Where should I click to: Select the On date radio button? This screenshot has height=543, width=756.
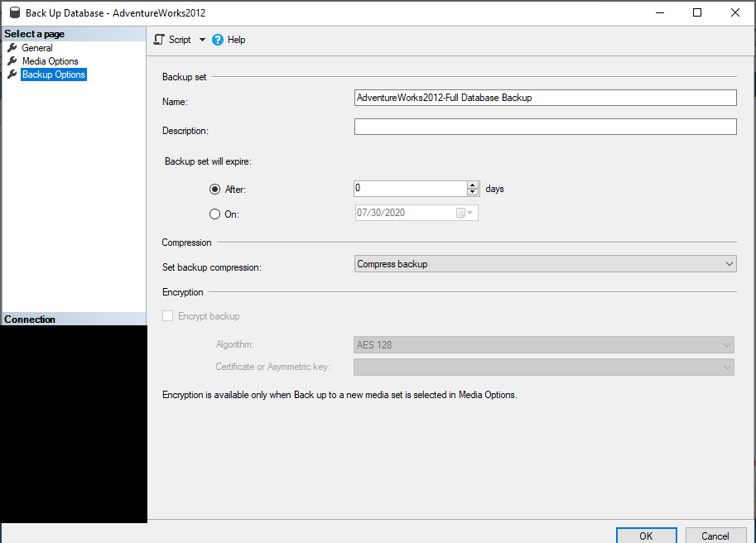214,214
